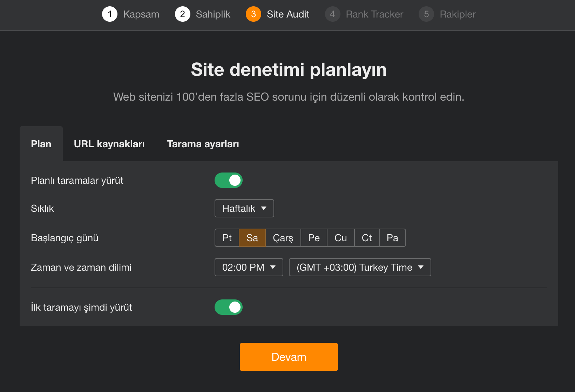Click the step 4 Rank Tracker circle

coord(332,14)
